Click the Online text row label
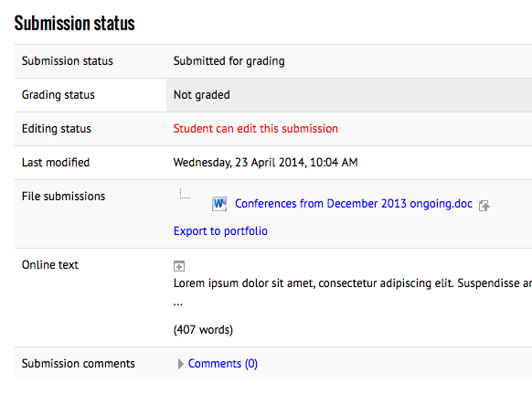 click(x=50, y=265)
